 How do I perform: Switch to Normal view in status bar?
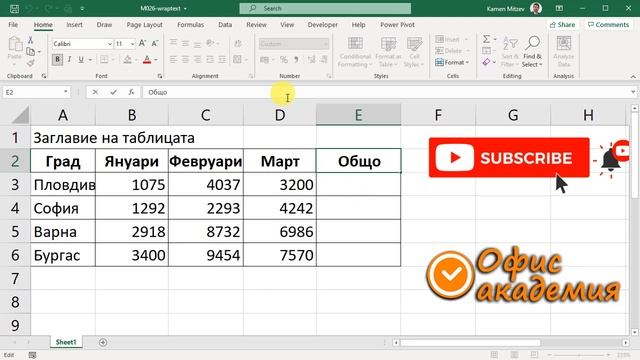click(494, 355)
